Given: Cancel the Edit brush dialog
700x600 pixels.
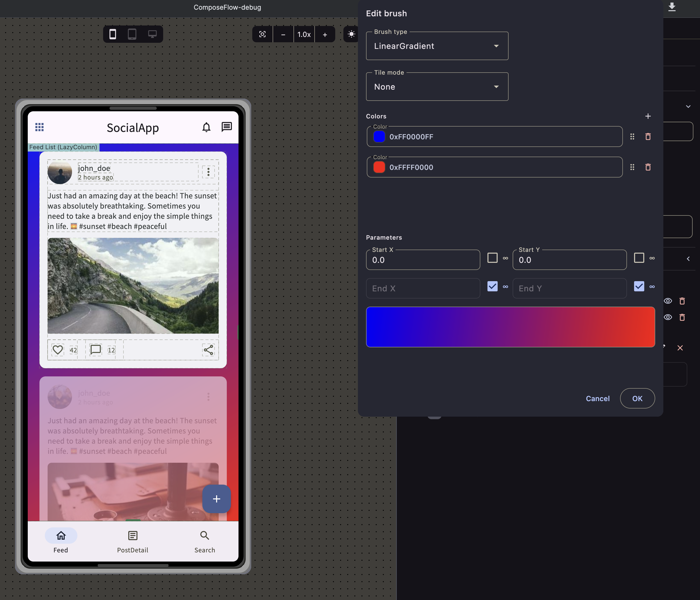Looking at the screenshot, I should (598, 399).
